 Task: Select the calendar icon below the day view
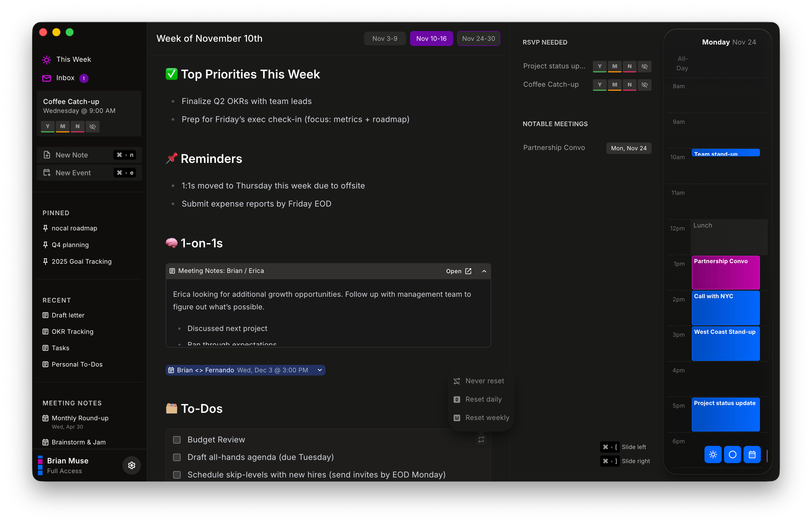point(752,454)
